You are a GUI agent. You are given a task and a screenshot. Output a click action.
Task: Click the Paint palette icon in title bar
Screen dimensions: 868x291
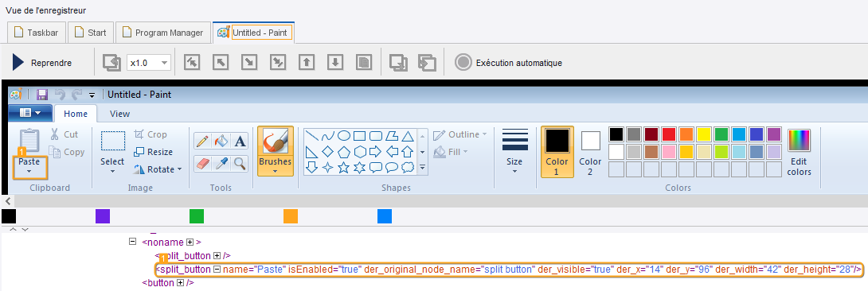pos(16,95)
